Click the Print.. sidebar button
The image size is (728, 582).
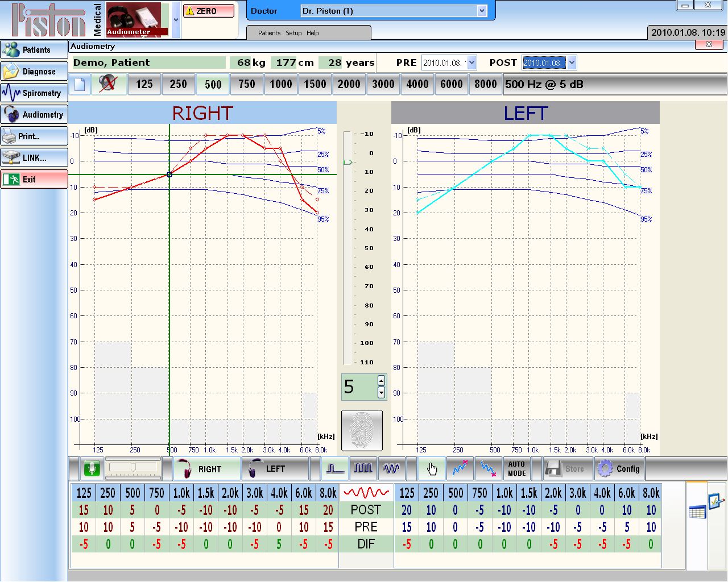click(34, 136)
